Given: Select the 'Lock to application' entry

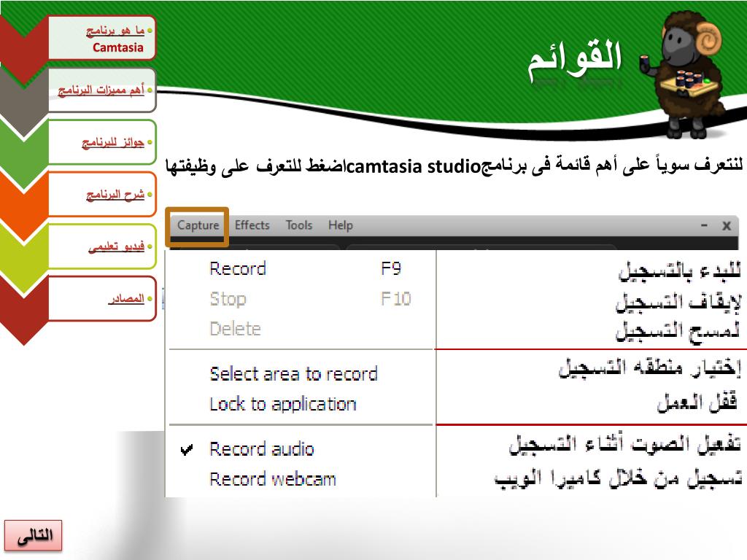Looking at the screenshot, I should (x=283, y=404).
